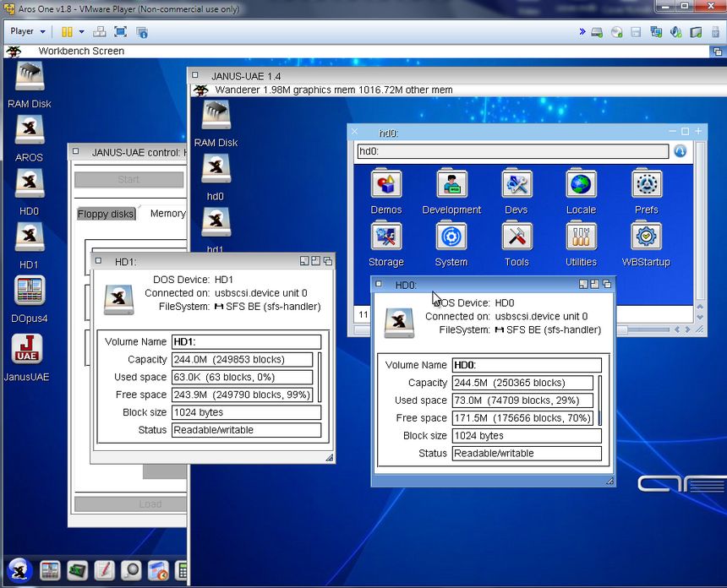Expand the pause button dropdown arrow

[x=82, y=31]
